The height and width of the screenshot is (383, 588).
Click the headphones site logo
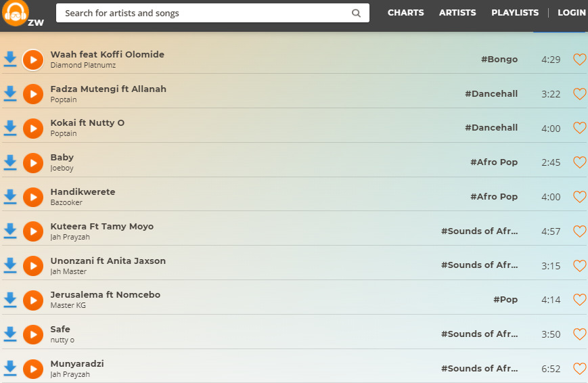tap(15, 13)
